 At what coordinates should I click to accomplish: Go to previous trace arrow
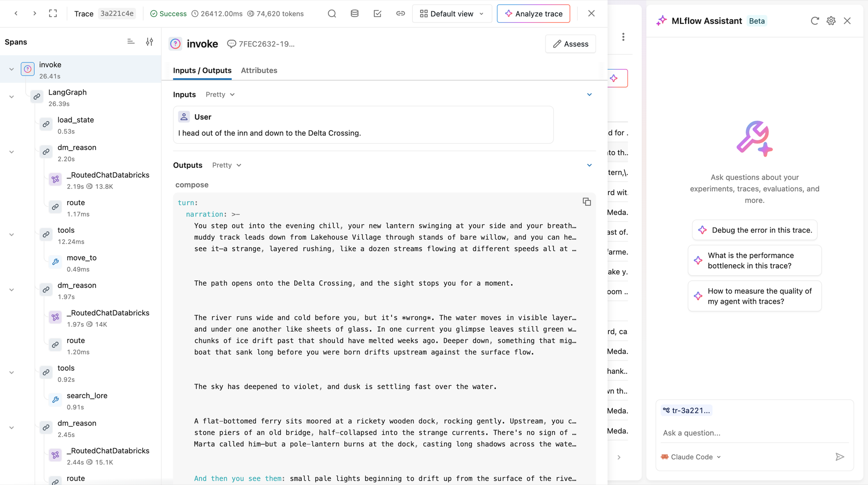tap(16, 13)
